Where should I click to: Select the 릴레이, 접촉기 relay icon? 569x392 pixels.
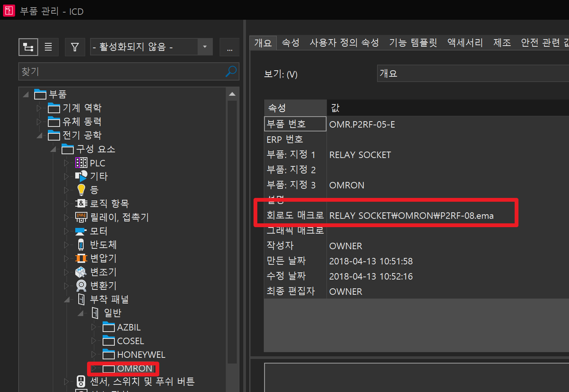click(81, 217)
